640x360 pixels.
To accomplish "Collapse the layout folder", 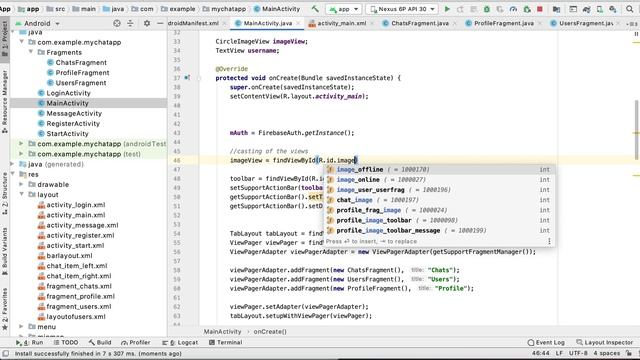I will click(22, 195).
